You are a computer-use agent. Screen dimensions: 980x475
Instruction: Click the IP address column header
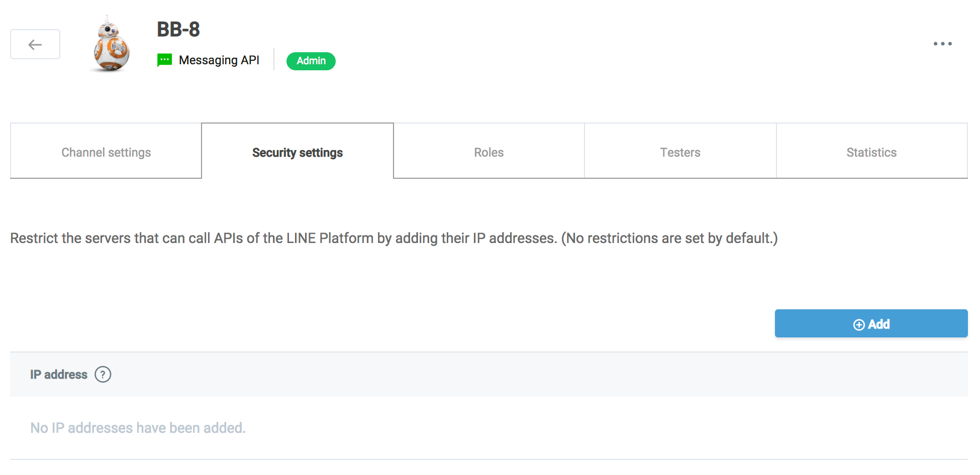(x=59, y=375)
